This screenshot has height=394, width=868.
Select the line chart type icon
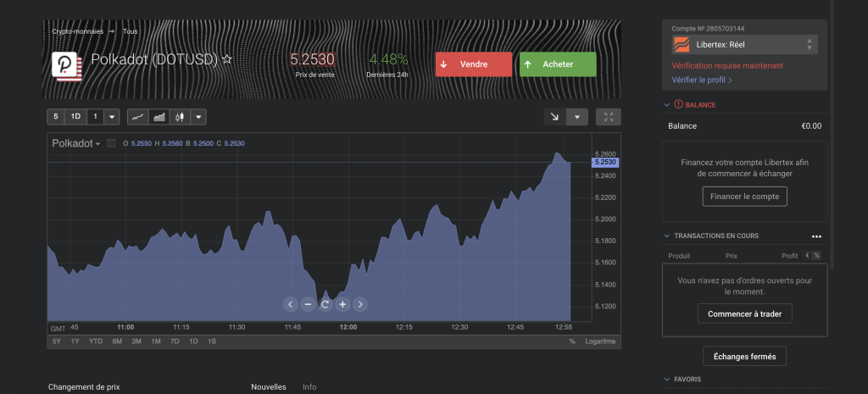(138, 117)
